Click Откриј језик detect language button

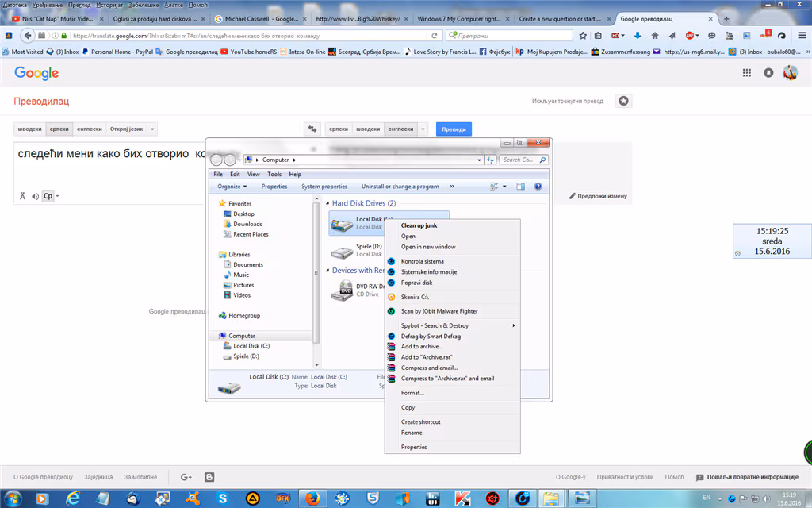[126, 129]
